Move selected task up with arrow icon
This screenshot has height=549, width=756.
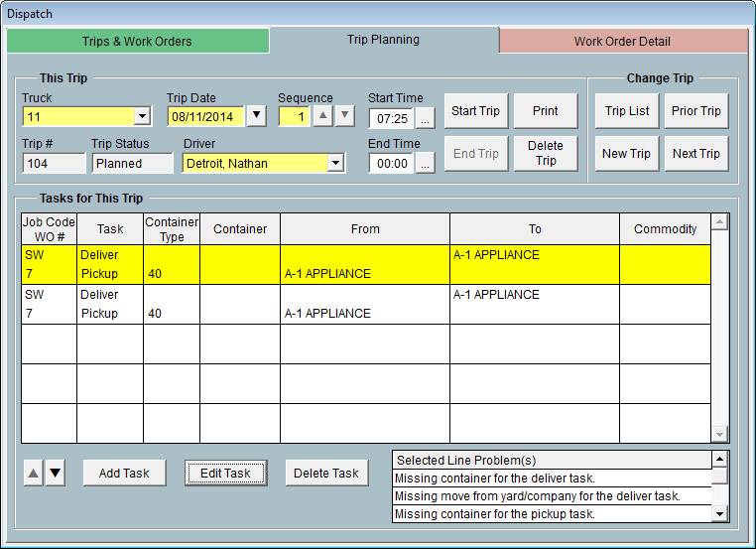pos(34,473)
